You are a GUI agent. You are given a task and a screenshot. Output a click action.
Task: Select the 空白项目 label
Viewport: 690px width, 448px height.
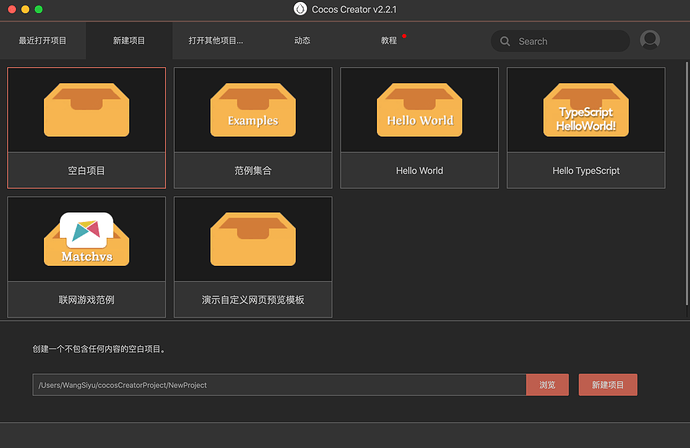86,171
